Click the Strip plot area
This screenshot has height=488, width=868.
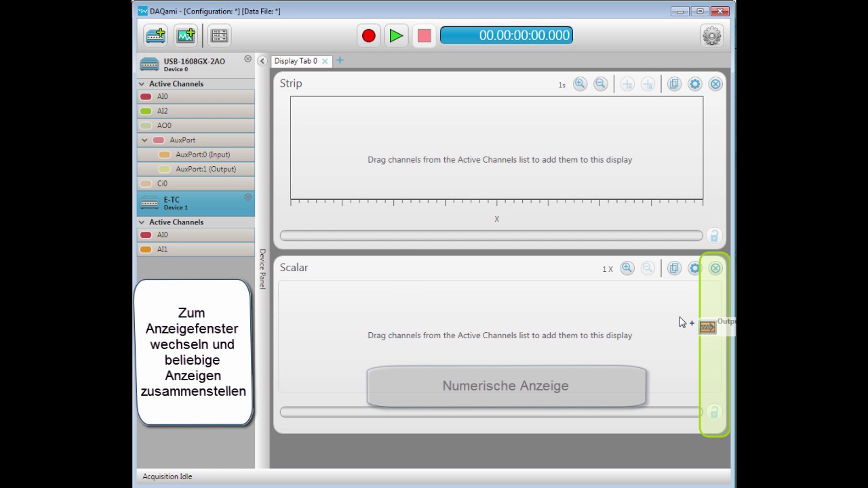496,148
